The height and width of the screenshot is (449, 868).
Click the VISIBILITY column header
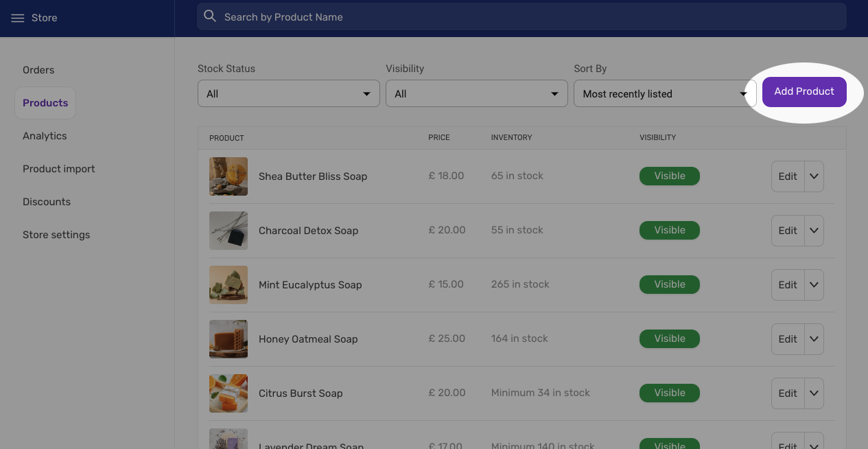(x=657, y=138)
